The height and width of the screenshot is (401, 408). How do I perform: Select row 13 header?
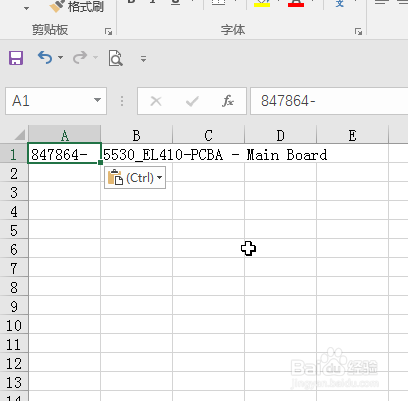14,382
